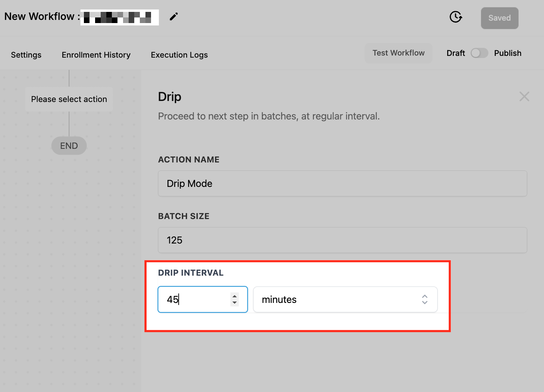The height and width of the screenshot is (392, 544).
Task: Focus the Action Name field 'Drip Mode'
Action: pyautogui.click(x=342, y=183)
